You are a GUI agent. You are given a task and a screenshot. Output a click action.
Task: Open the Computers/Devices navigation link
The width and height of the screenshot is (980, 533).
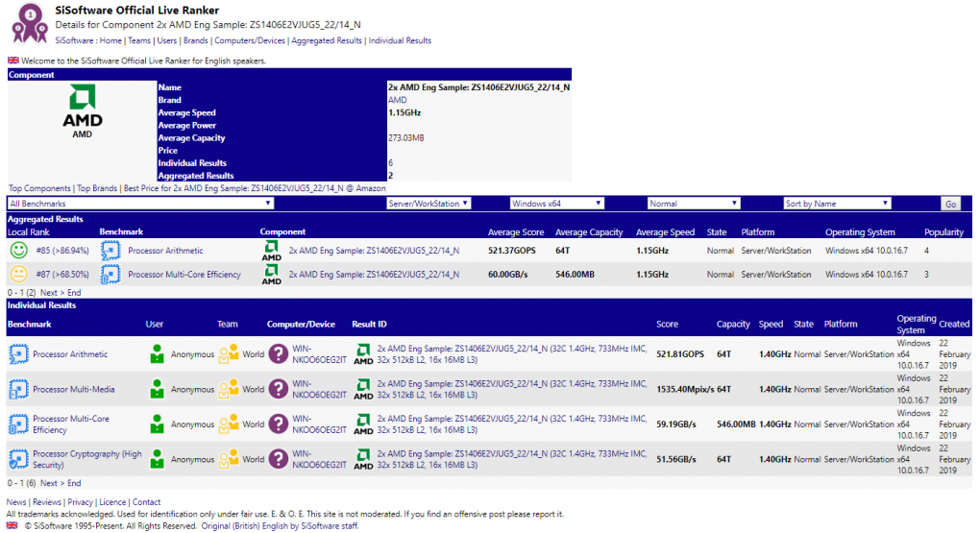point(250,40)
